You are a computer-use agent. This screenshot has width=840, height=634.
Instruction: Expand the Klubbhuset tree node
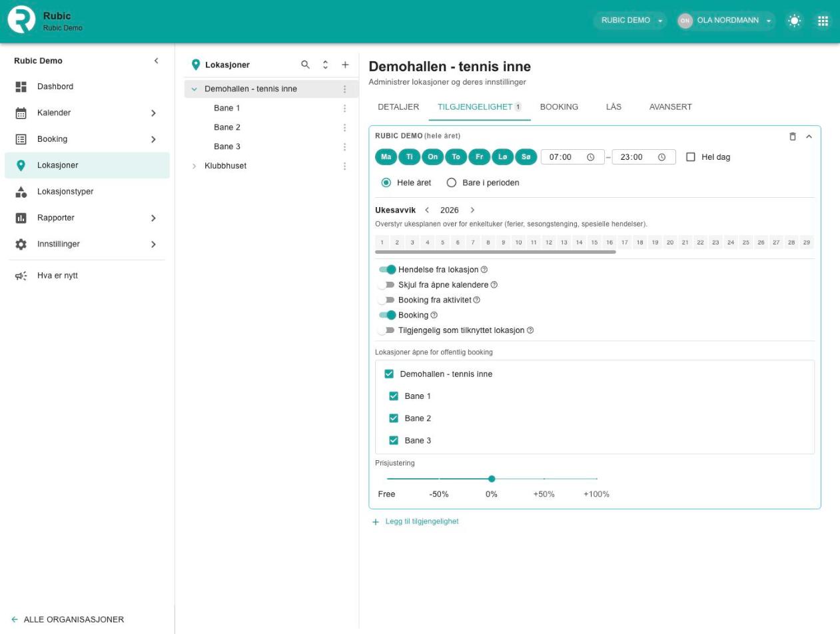pos(195,166)
